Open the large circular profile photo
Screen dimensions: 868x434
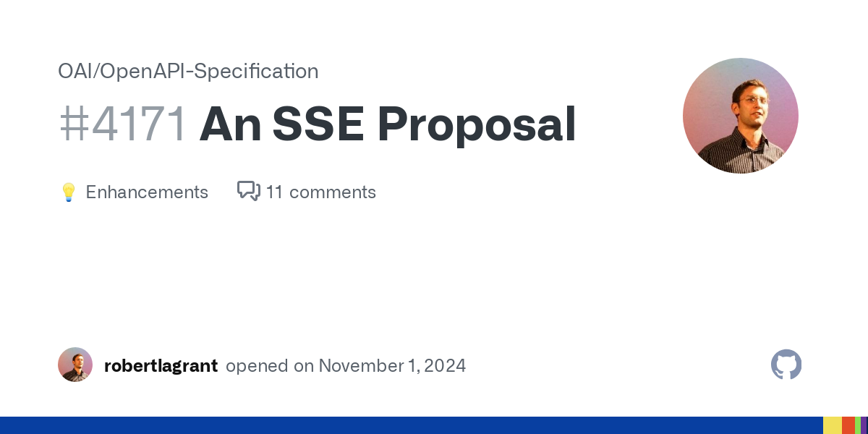point(741,116)
